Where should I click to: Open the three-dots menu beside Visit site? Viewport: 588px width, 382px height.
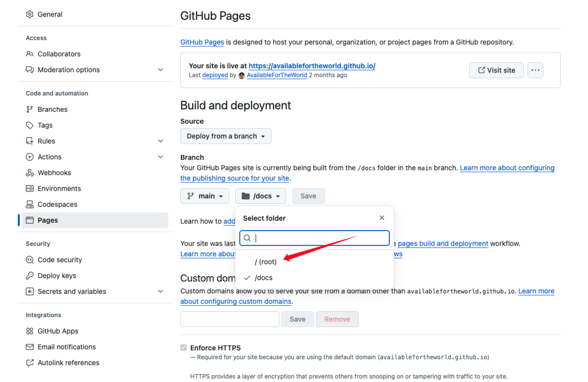(535, 70)
